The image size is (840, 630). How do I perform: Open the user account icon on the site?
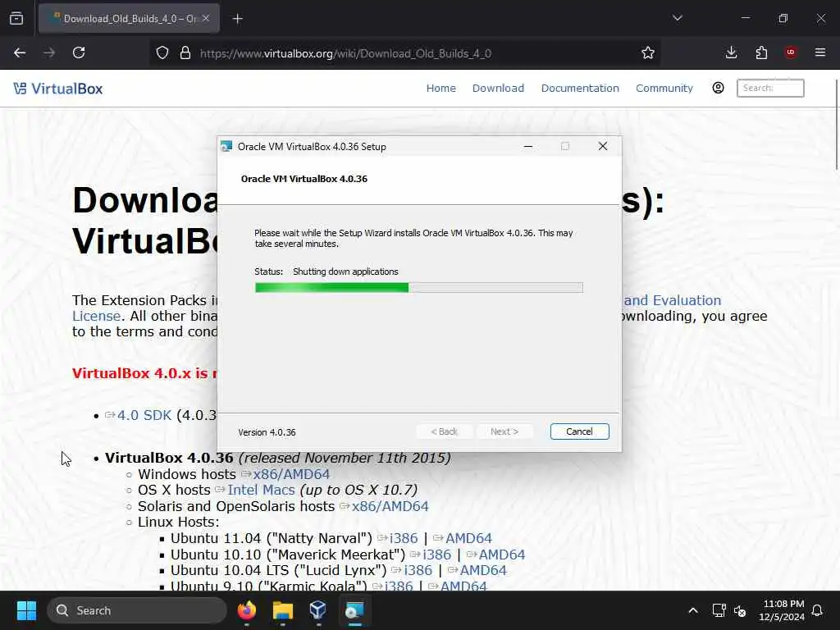[x=718, y=88]
